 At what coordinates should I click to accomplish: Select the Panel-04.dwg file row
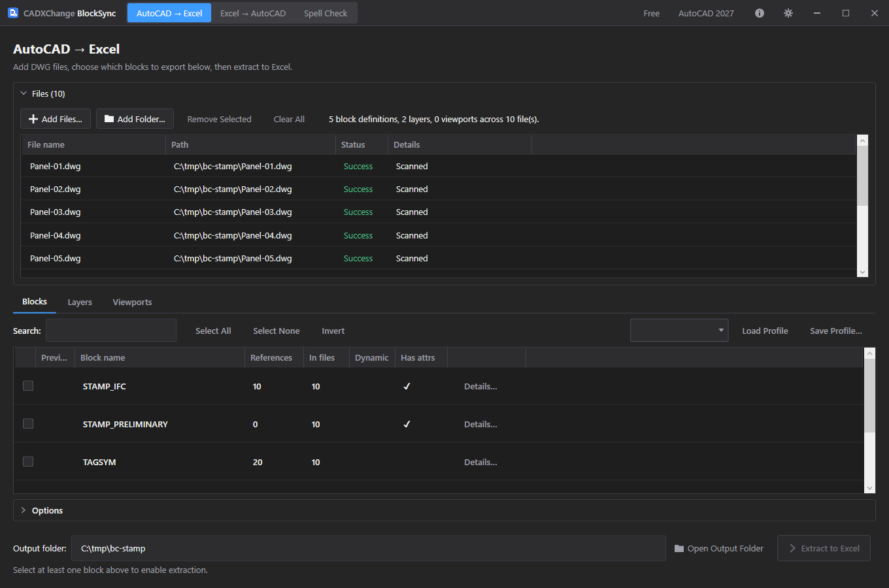(439, 235)
